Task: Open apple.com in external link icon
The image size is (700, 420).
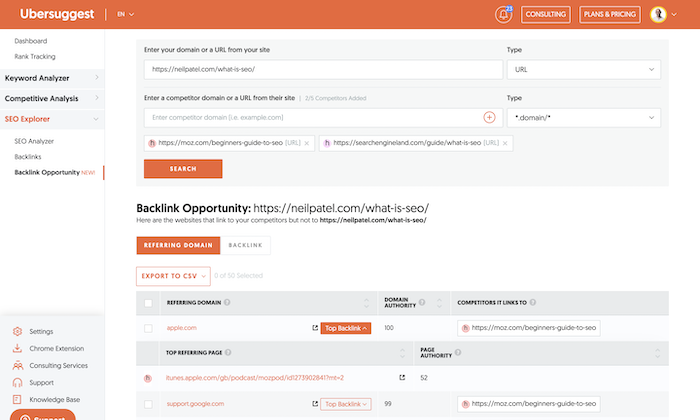Action: tap(315, 328)
